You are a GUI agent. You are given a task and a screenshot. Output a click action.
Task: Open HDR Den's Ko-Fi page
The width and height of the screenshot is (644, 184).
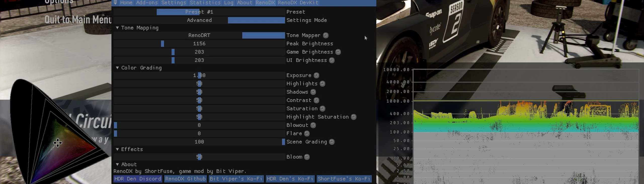290,179
